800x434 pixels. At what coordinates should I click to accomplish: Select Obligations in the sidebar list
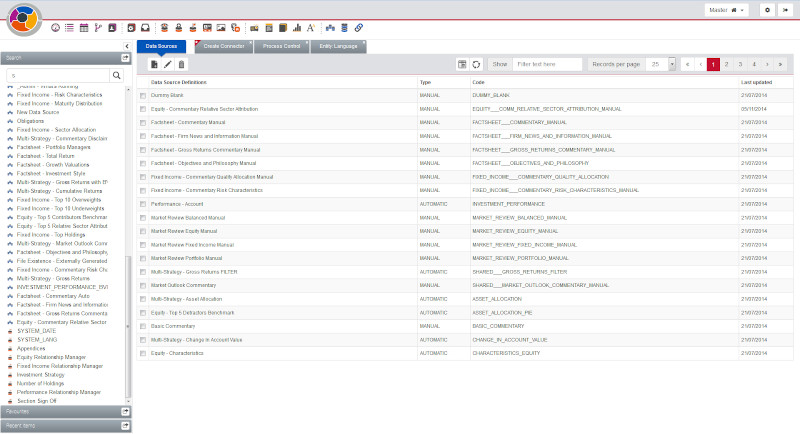(30, 121)
